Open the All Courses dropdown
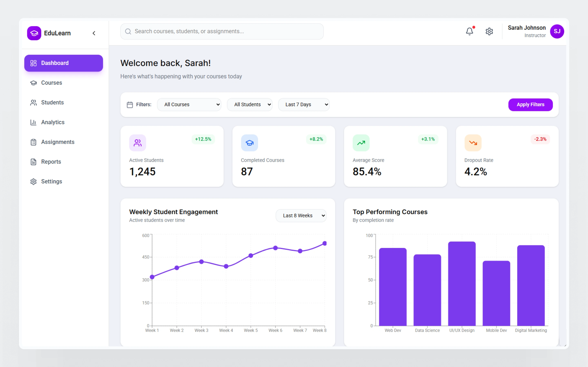 coord(189,105)
